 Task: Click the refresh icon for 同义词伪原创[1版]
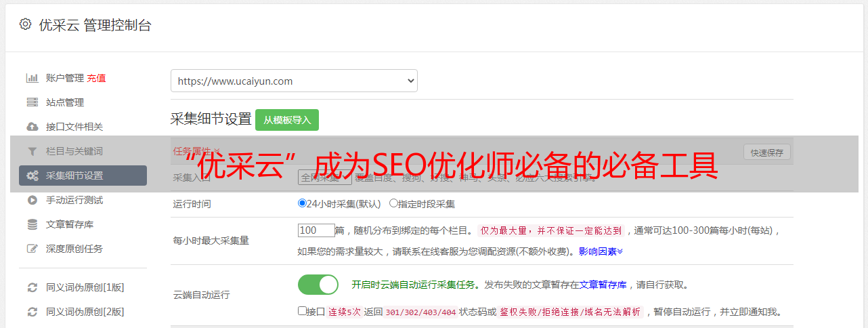point(32,287)
